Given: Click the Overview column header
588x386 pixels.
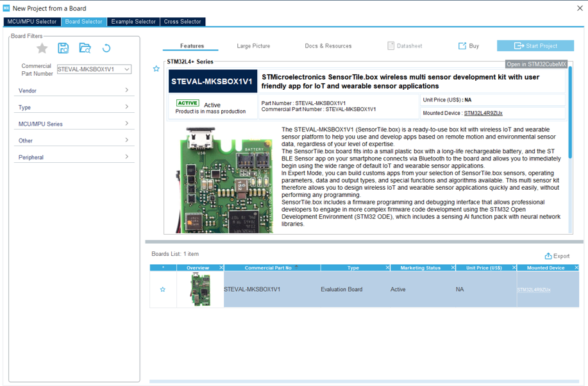Looking at the screenshot, I should pyautogui.click(x=197, y=267).
